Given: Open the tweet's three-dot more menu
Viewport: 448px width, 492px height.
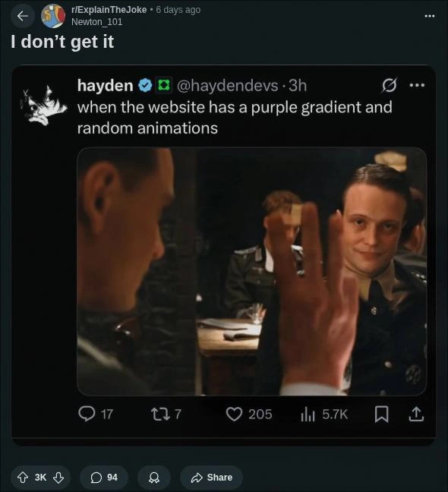Looking at the screenshot, I should click(417, 85).
